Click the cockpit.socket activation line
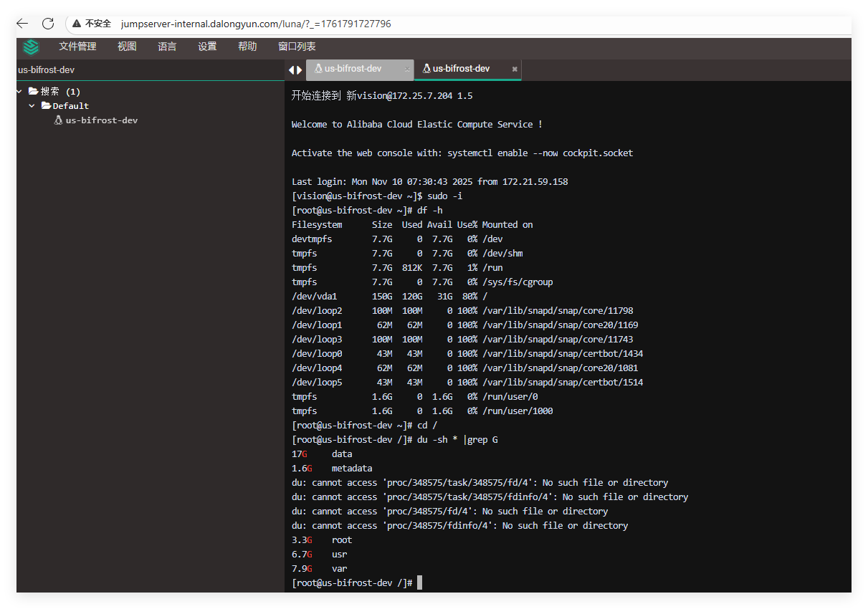The image size is (868, 609). [462, 153]
